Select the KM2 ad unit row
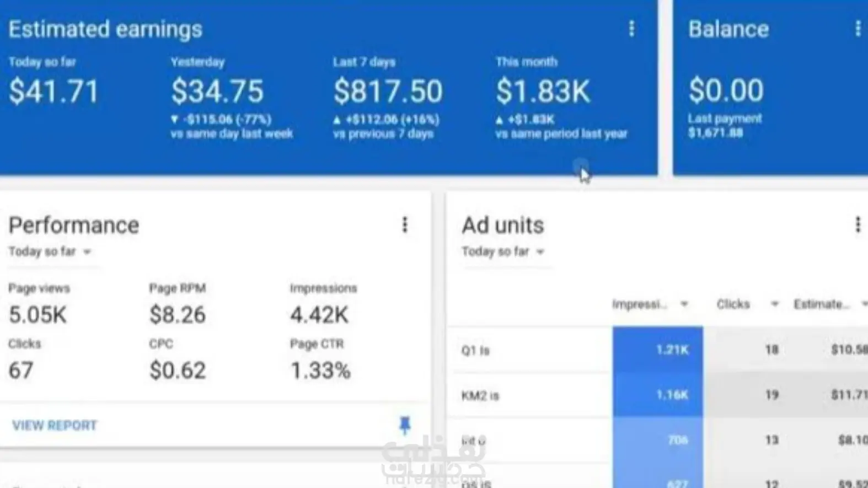868x488 pixels. click(657, 395)
